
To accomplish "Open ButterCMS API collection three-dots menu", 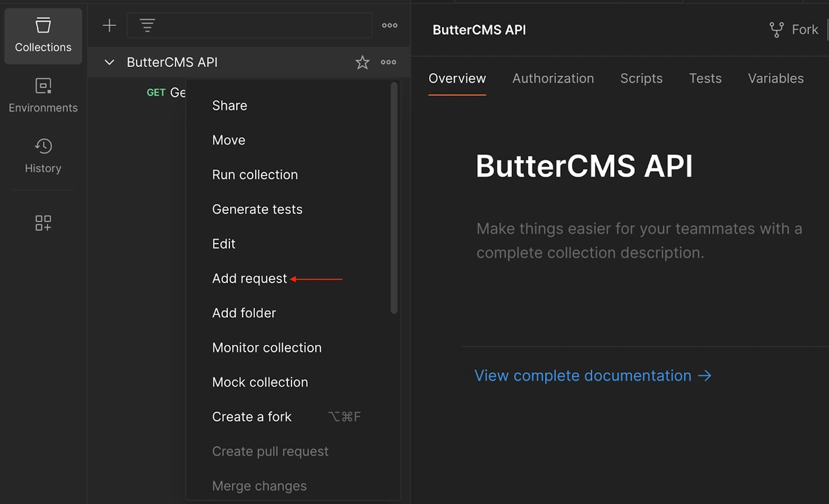I will [x=388, y=62].
